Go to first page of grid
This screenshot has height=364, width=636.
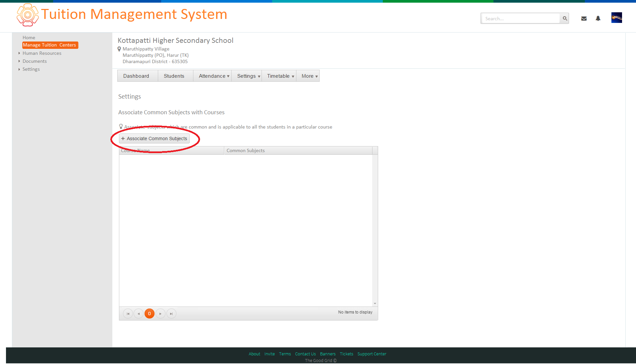[x=128, y=314]
